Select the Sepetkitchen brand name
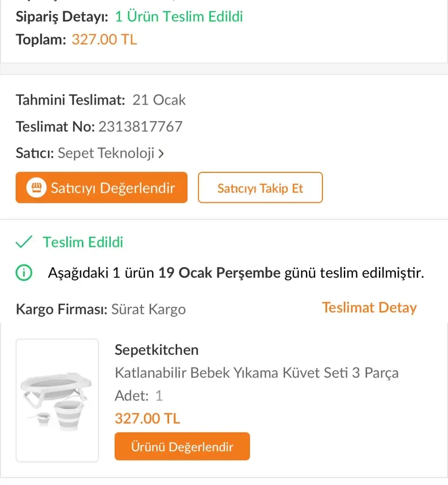Screen dimensions: 448x485 coord(156,350)
